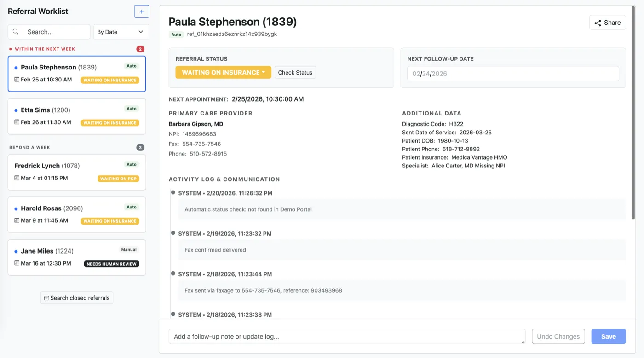Click the Share icon at the top right

[x=598, y=22]
